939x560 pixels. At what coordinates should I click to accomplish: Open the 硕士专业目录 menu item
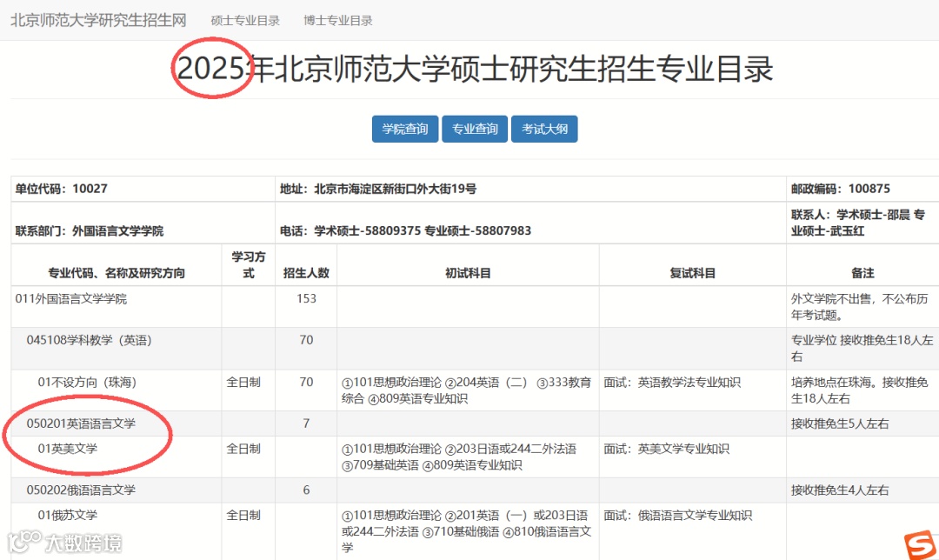245,21
